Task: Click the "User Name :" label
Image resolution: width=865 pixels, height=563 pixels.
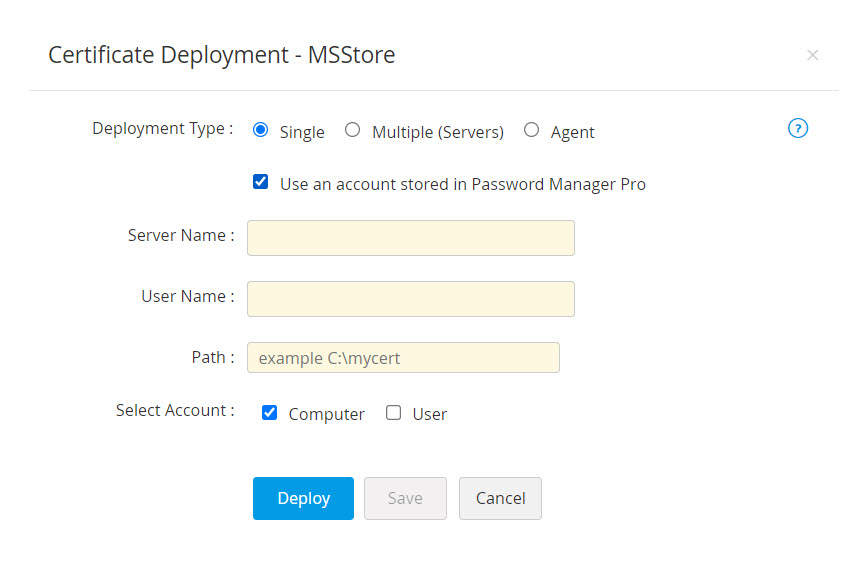Action: click(188, 296)
